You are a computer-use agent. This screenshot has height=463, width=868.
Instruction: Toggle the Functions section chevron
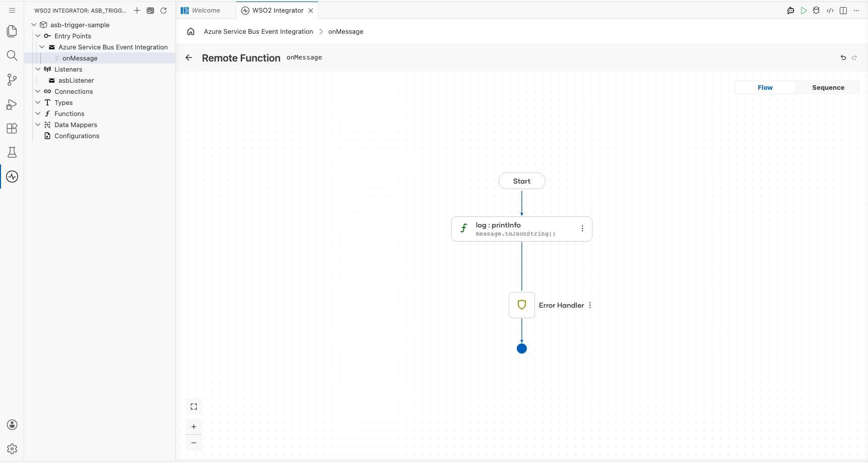pyautogui.click(x=38, y=113)
